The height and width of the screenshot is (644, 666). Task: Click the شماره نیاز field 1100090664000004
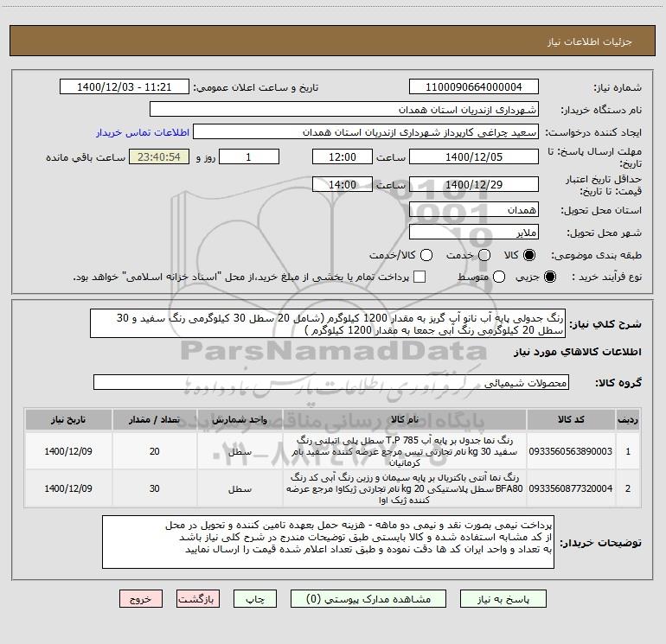tap(474, 87)
